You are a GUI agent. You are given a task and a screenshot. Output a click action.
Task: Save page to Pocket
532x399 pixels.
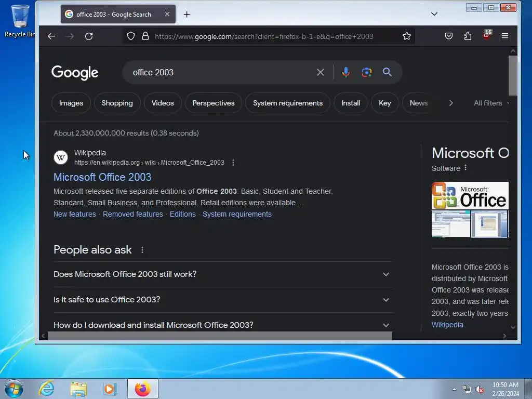(x=449, y=36)
